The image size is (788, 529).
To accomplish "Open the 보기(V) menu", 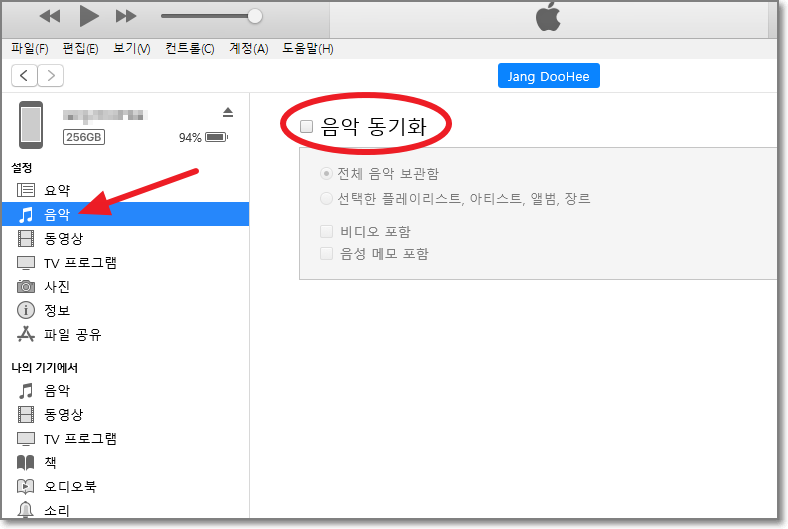I will pos(132,49).
